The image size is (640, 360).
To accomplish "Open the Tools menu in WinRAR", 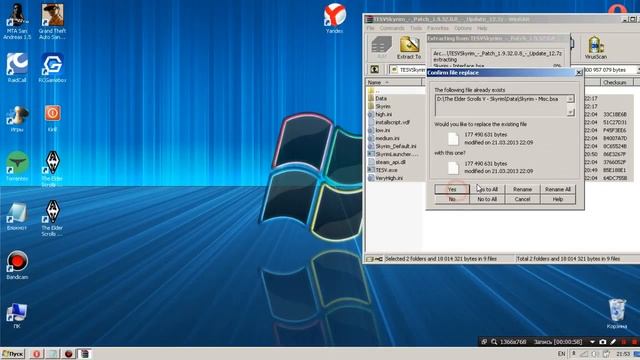I will tap(416, 28).
